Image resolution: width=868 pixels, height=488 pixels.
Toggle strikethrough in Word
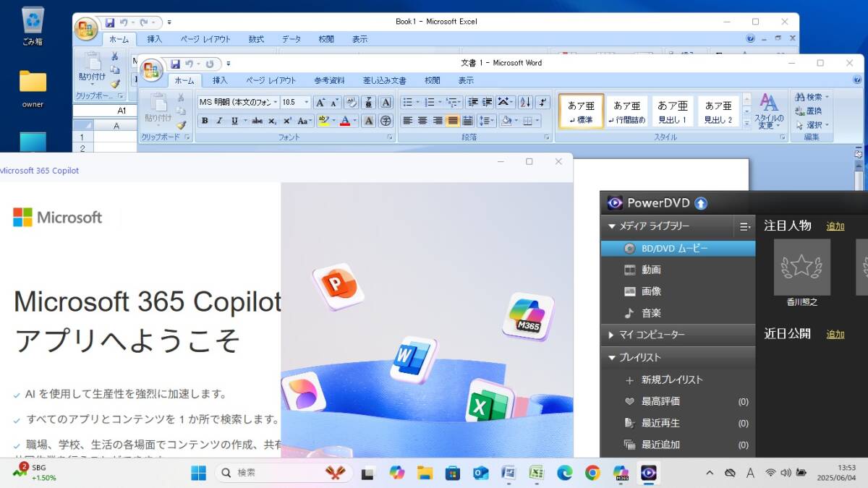(x=257, y=121)
